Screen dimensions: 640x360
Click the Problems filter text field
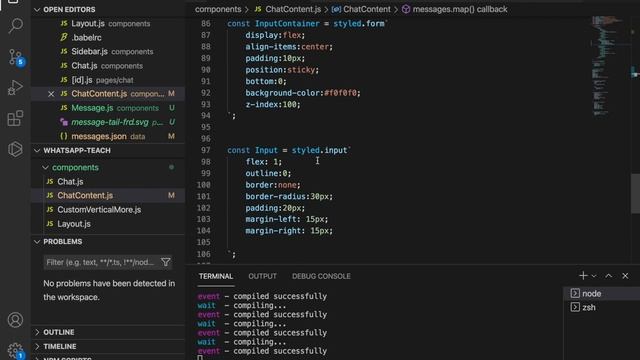101,262
